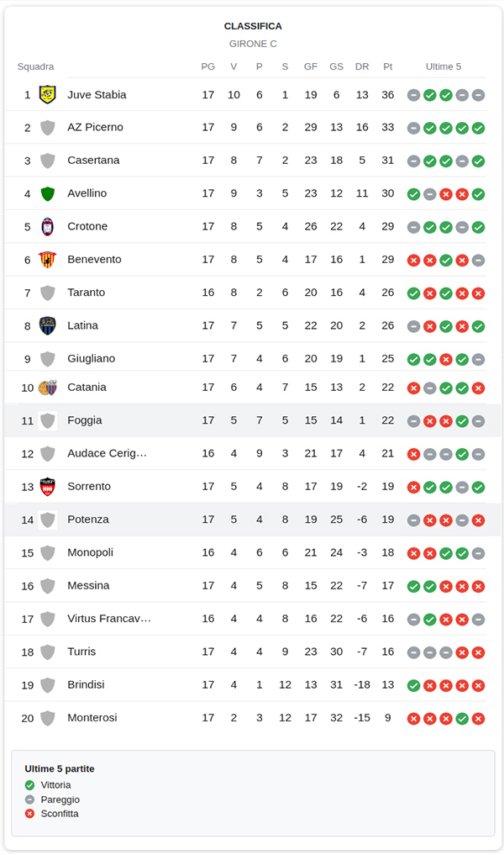Click Monterosi's latest match result icon
The image size is (504, 855).
(478, 719)
